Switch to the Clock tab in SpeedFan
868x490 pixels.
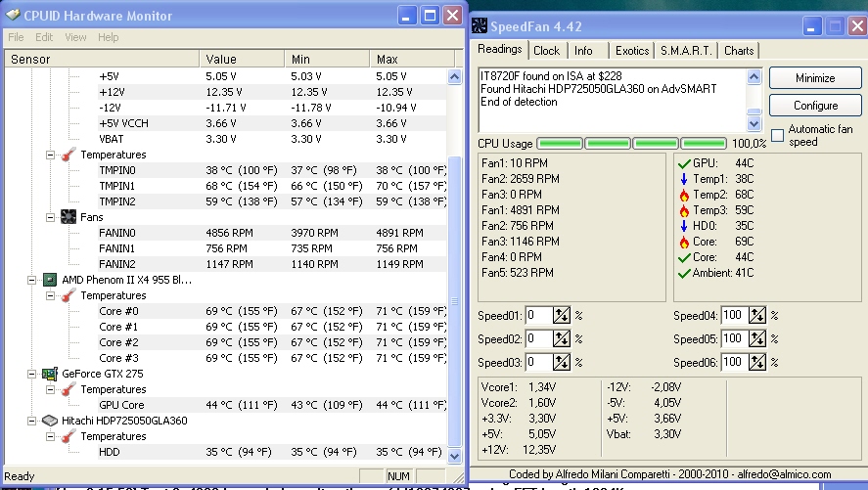coord(546,51)
